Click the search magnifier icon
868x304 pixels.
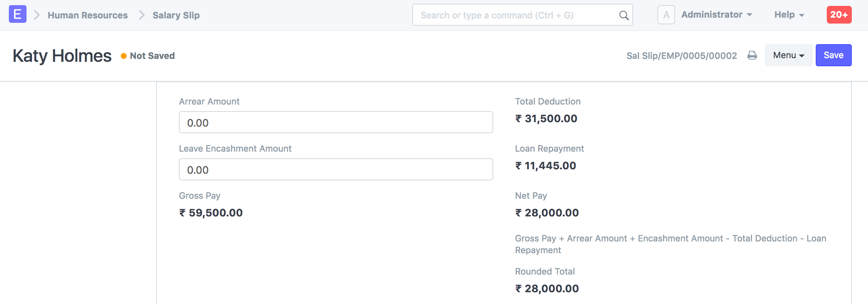click(624, 15)
